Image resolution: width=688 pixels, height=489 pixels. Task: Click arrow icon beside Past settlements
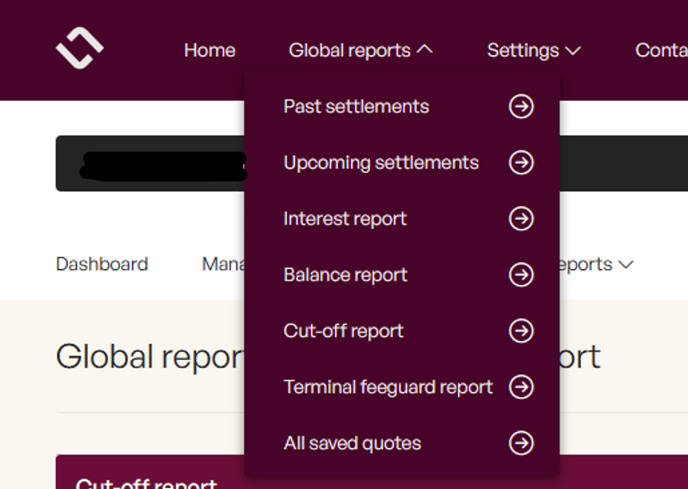521,107
